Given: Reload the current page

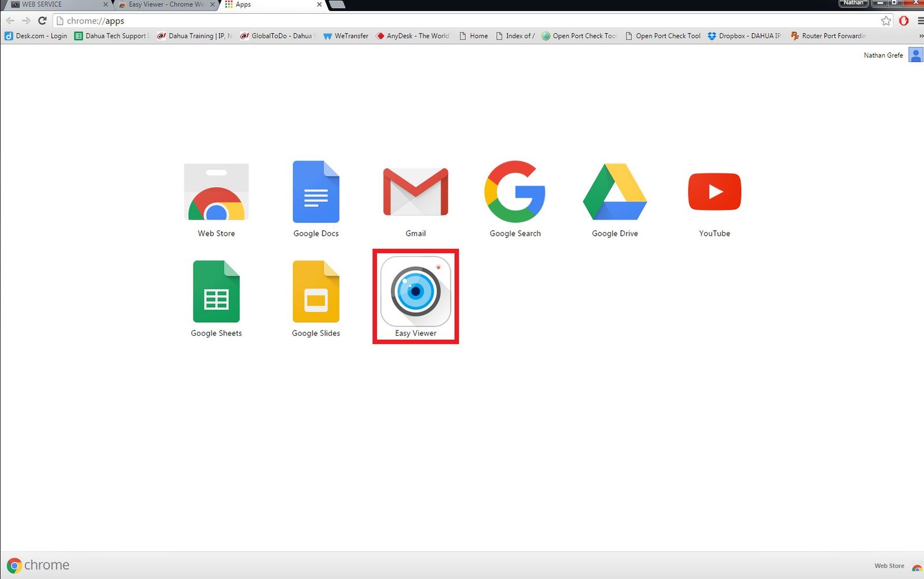Looking at the screenshot, I should [42, 21].
